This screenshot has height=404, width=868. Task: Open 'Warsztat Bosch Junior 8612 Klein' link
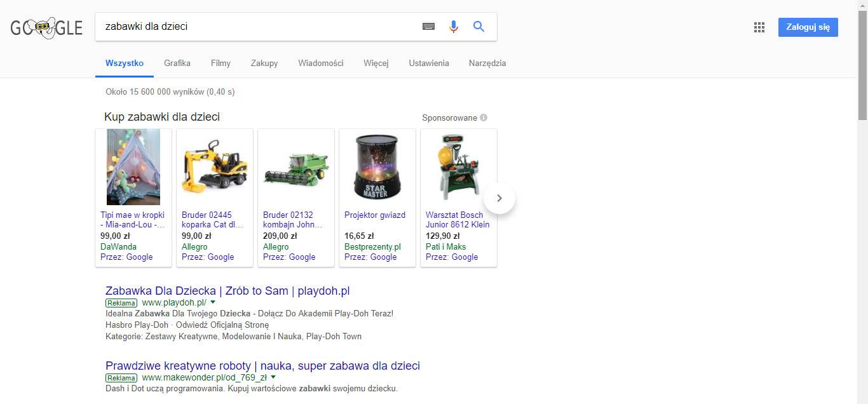click(458, 220)
